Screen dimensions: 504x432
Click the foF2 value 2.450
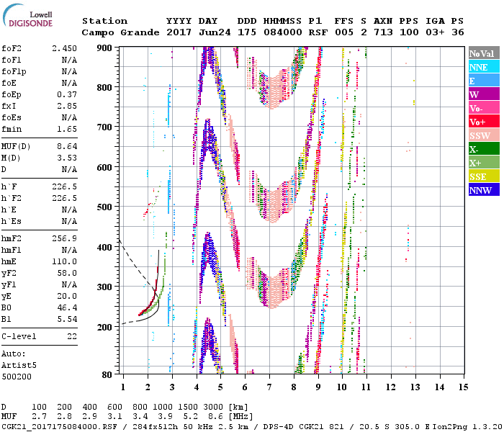(x=64, y=48)
